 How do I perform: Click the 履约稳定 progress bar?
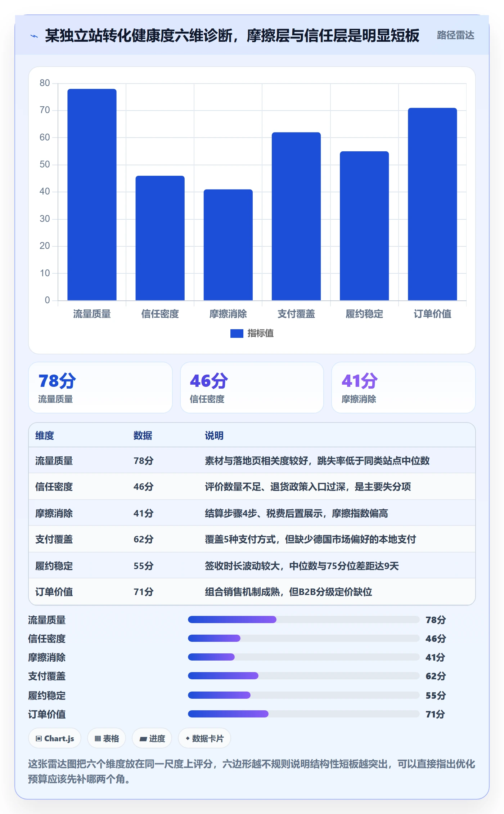[304, 695]
